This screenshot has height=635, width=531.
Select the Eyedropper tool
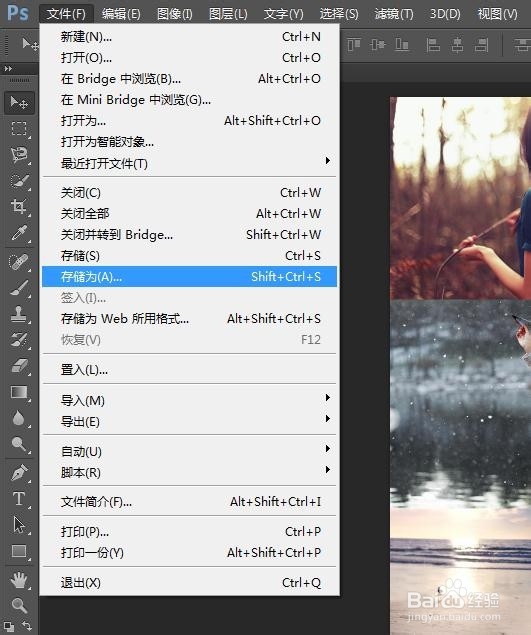tap(19, 233)
